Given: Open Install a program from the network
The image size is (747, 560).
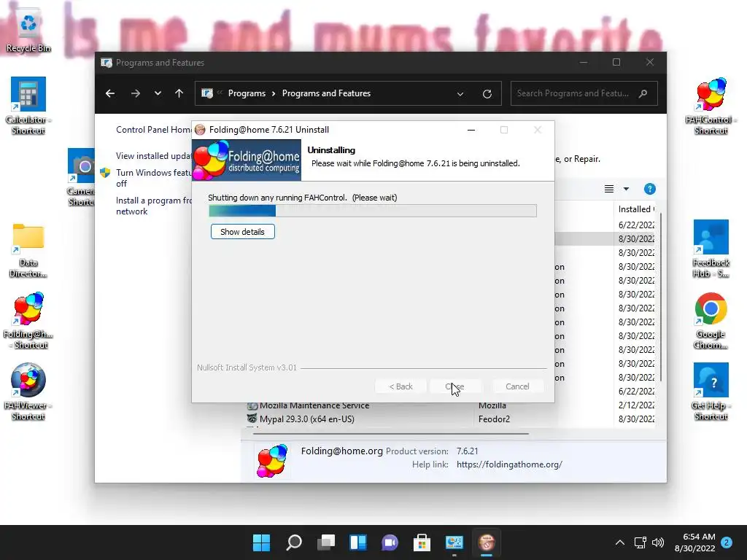Looking at the screenshot, I should 154,206.
